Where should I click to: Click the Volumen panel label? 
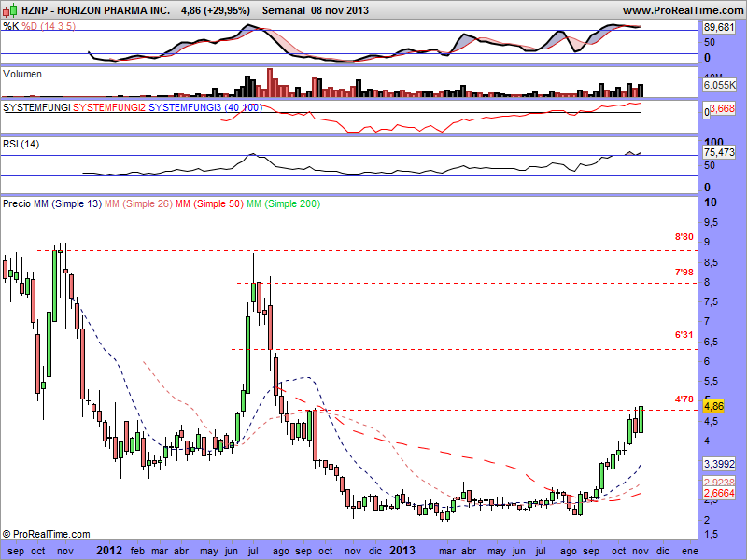pos(22,73)
